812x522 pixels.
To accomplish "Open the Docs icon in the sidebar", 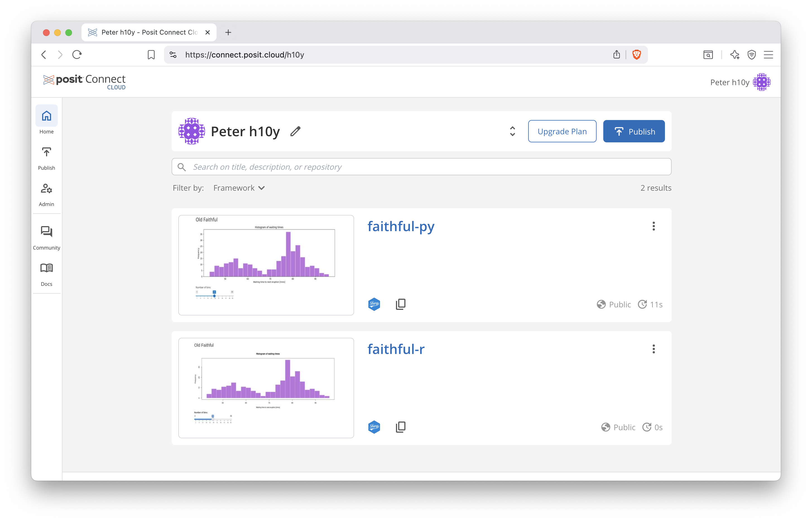I will point(46,269).
